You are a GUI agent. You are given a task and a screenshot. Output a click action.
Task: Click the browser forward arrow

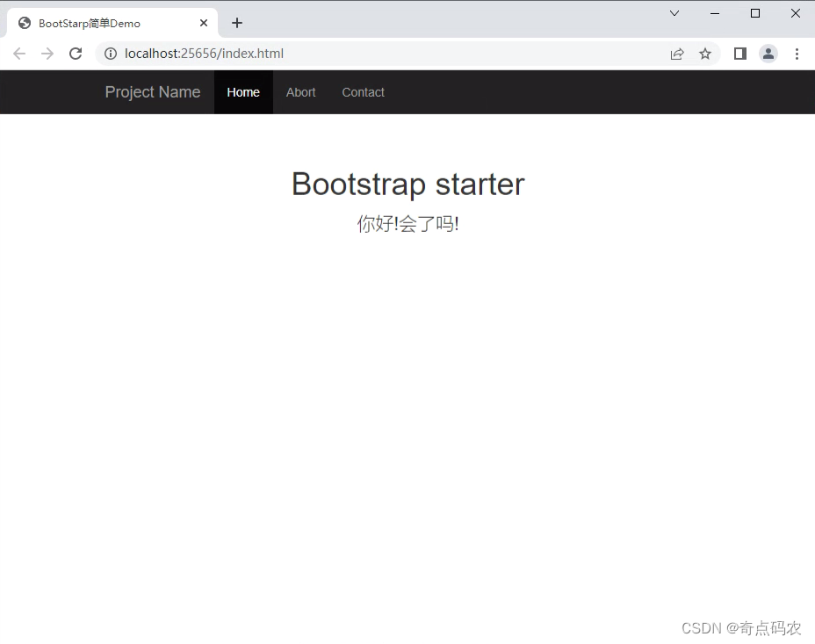tap(47, 54)
